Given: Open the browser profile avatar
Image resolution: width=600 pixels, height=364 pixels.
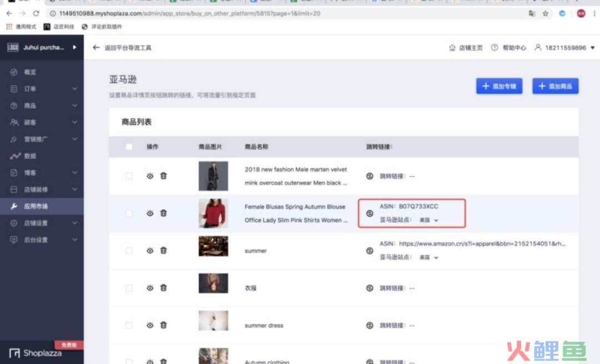Looking at the screenshot, I should [x=581, y=13].
